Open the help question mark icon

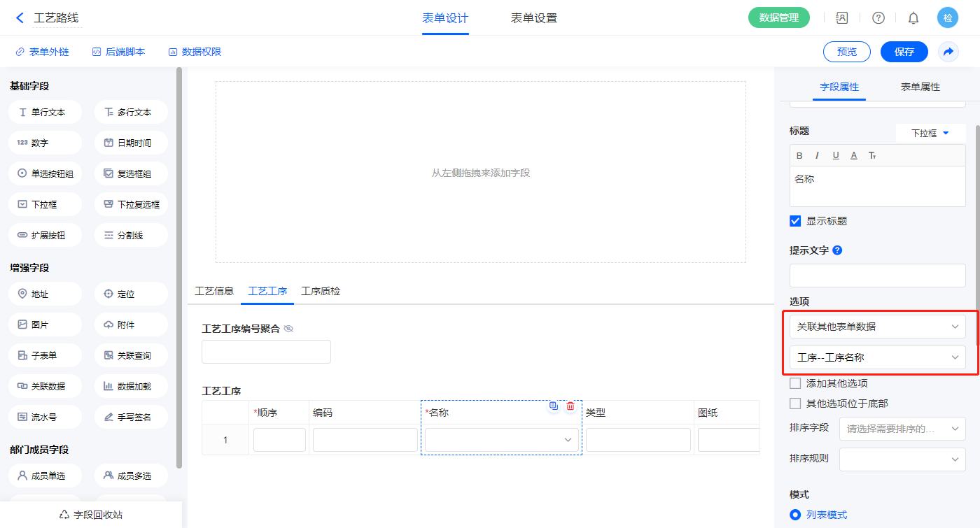878,18
